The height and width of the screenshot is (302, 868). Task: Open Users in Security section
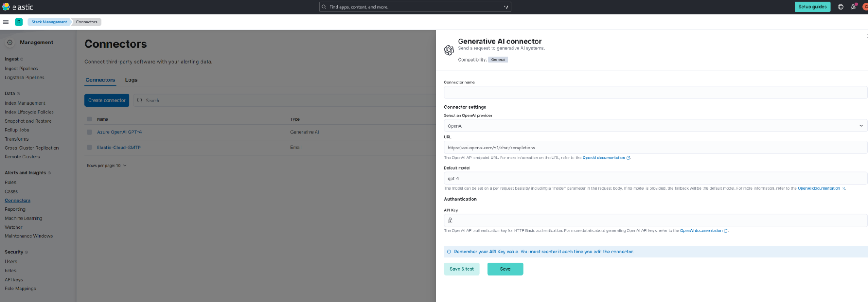(11, 262)
